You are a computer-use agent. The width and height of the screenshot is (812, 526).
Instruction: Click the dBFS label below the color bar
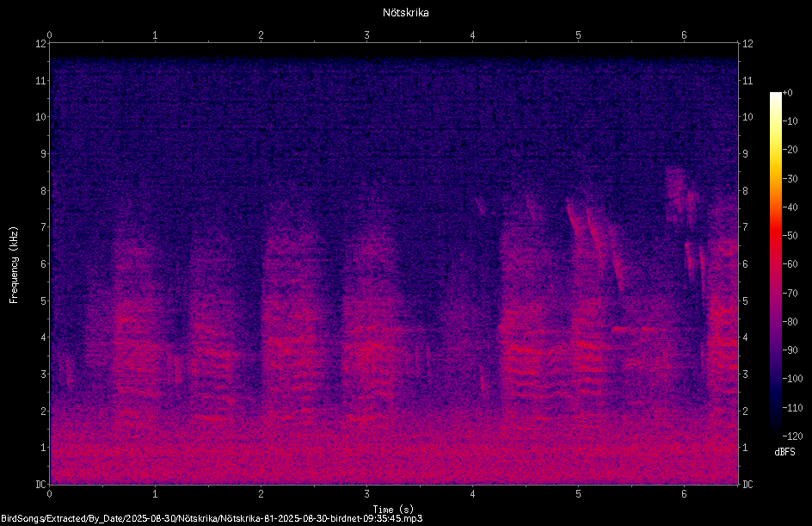[x=784, y=452]
